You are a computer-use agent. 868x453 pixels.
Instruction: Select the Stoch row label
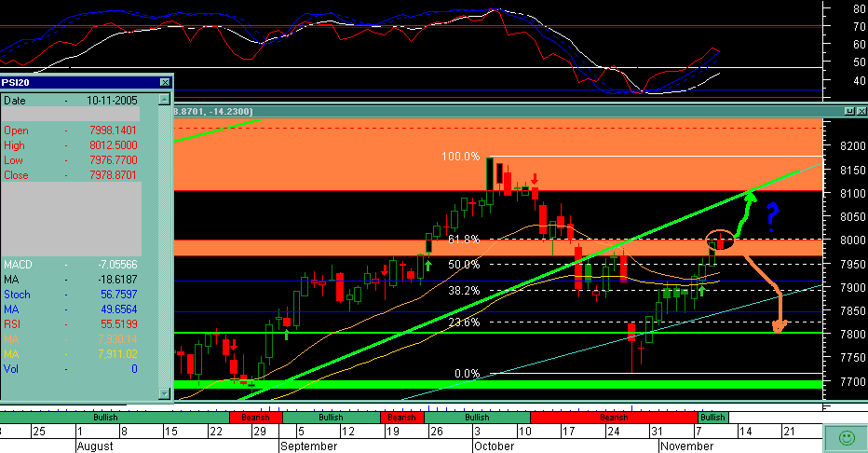tap(17, 295)
